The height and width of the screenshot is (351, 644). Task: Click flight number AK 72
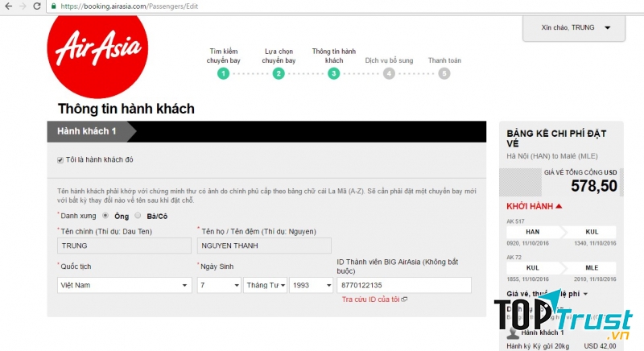[514, 258]
